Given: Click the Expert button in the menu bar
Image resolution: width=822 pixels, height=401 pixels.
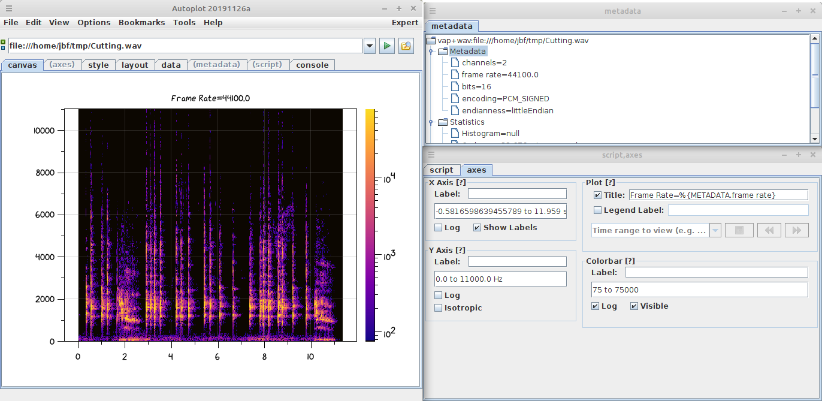Looking at the screenshot, I should pos(405,22).
